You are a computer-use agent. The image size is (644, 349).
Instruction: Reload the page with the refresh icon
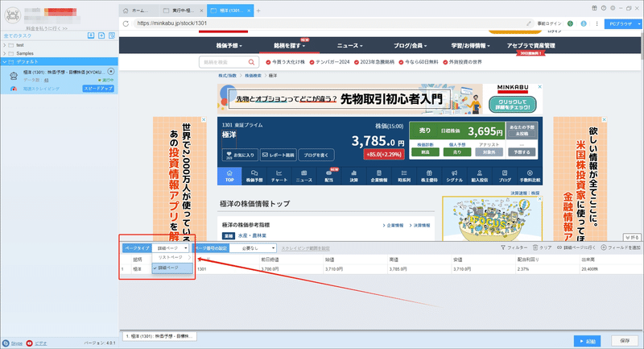coord(126,23)
